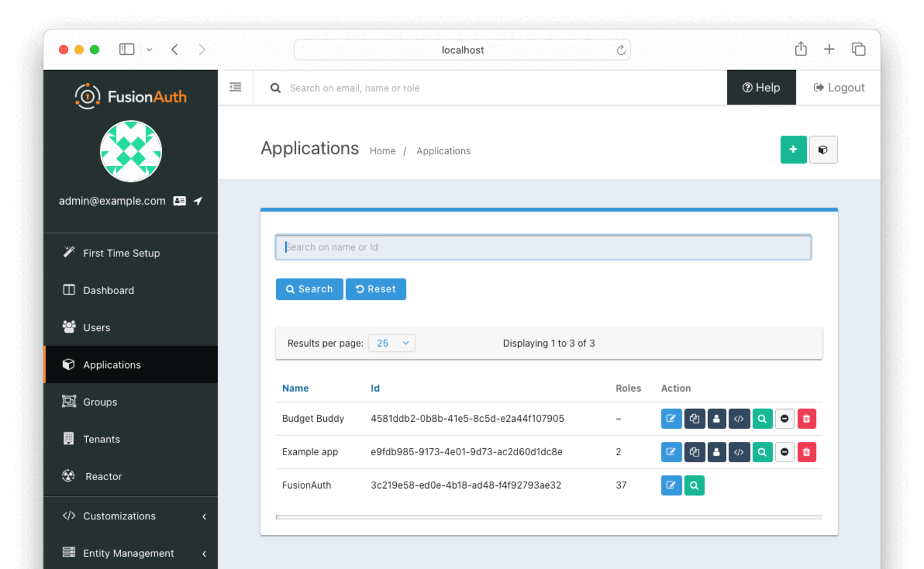Screen dimensions: 924x569
Task: Go back in Safari browser
Action: point(175,50)
